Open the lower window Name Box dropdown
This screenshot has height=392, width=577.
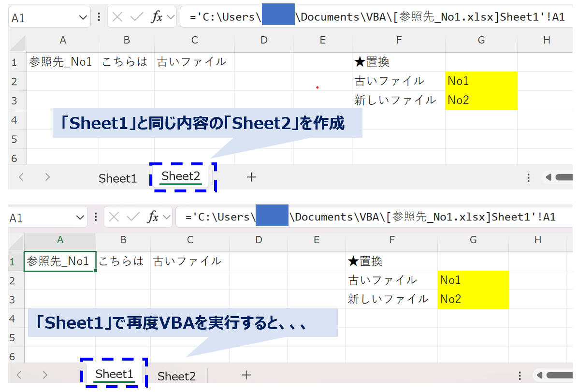80,217
